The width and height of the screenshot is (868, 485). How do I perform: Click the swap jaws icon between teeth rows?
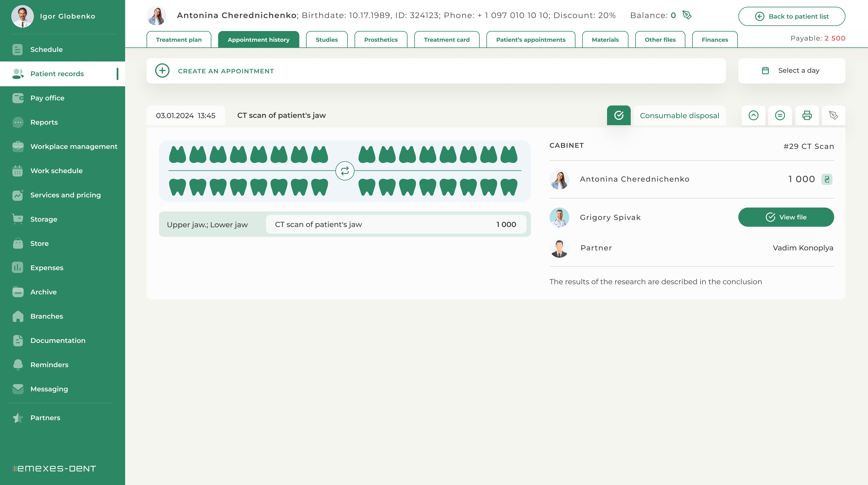tap(345, 171)
